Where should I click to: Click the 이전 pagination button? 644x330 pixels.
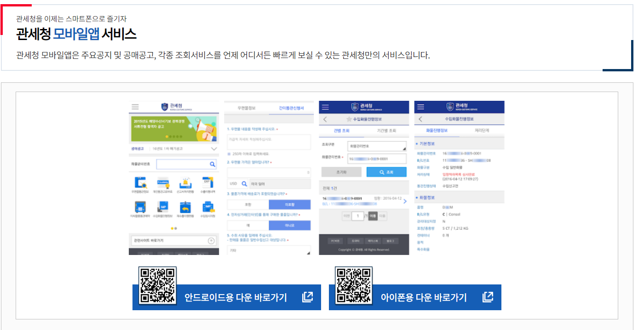pos(346,216)
